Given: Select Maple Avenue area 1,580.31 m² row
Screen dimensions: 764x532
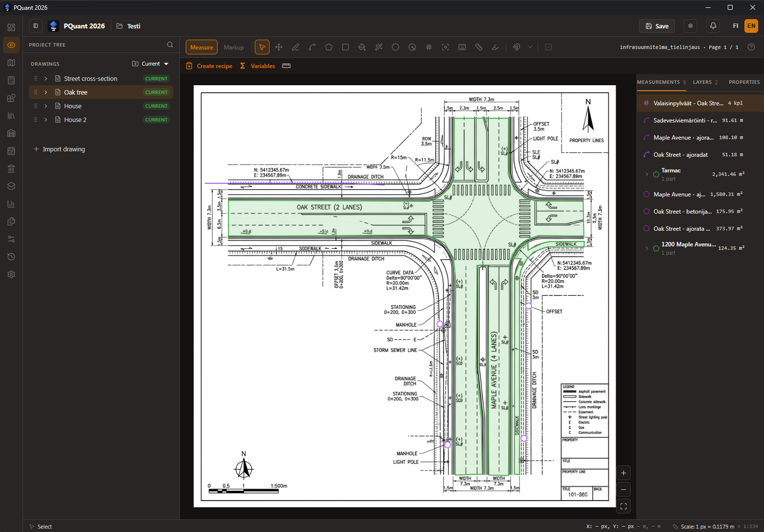Looking at the screenshot, I should (x=700, y=194).
